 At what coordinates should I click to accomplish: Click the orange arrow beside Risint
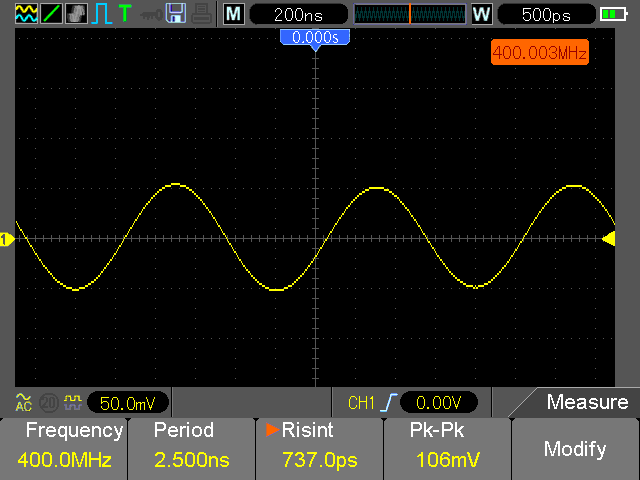point(272,429)
